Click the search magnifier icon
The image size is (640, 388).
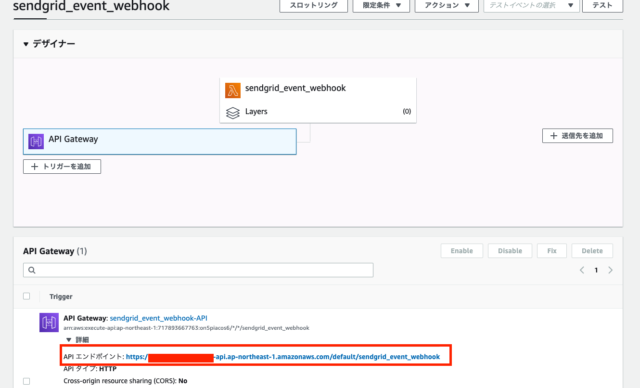tap(32, 270)
